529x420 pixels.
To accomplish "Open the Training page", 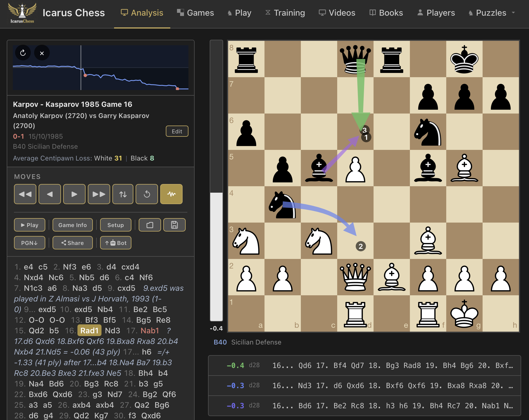I will [x=285, y=13].
